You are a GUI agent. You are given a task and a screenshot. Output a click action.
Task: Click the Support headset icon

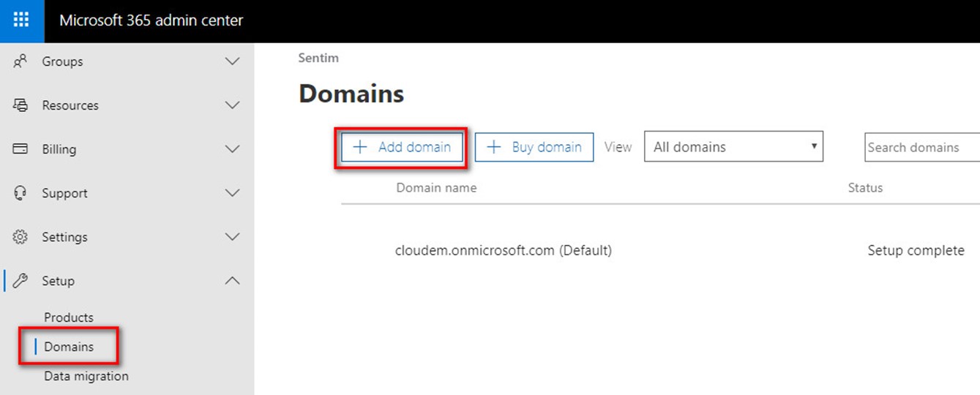(20, 193)
